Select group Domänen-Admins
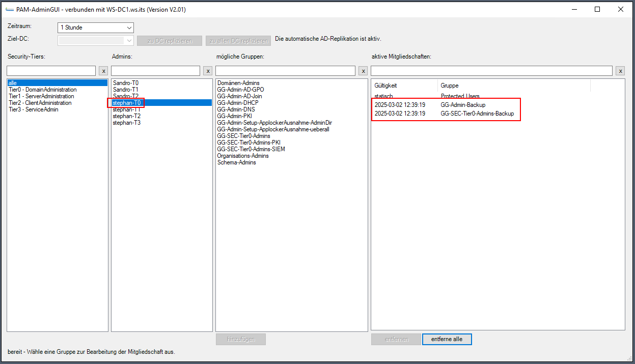This screenshot has height=364, width=635. (292, 83)
